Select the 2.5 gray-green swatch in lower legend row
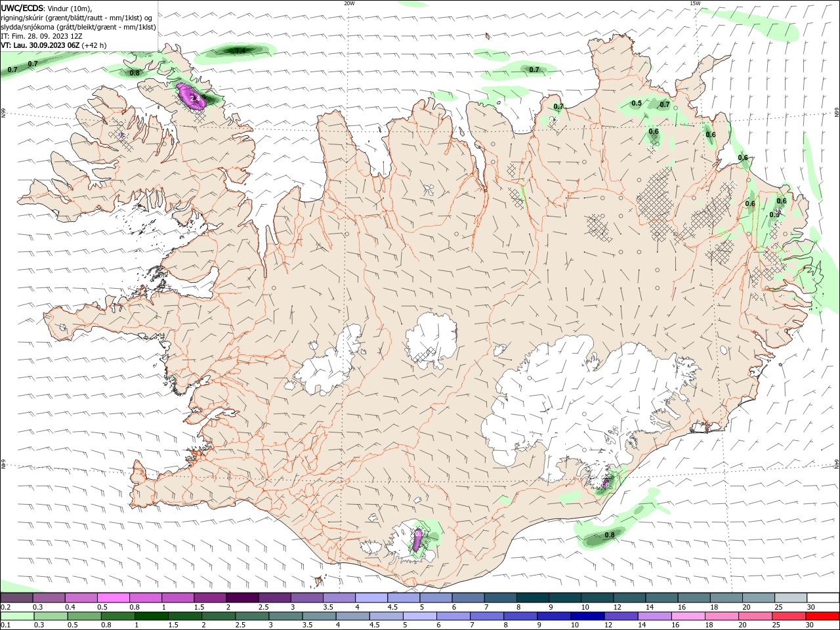The height and width of the screenshot is (630, 840). pos(251,616)
